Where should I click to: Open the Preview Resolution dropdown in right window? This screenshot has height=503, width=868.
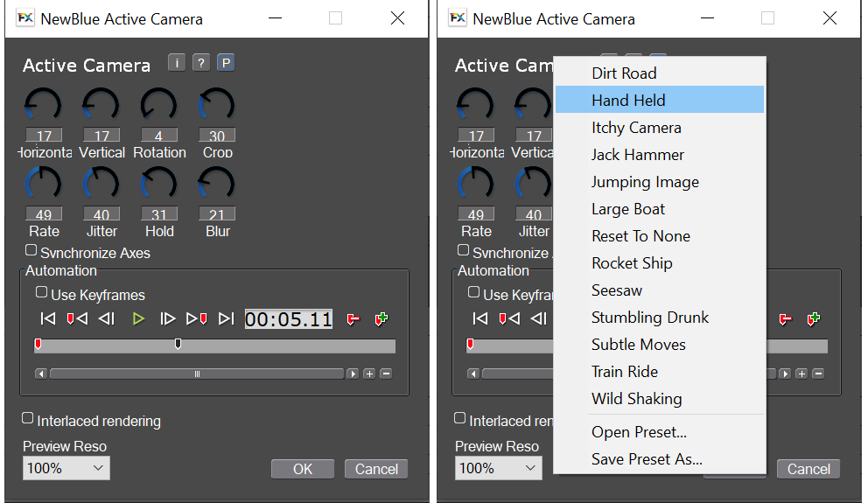(498, 468)
